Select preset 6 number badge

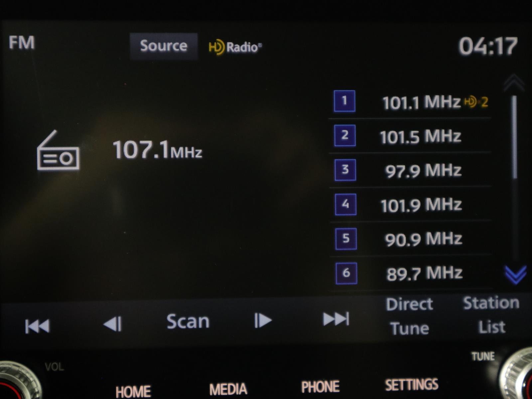point(346,273)
